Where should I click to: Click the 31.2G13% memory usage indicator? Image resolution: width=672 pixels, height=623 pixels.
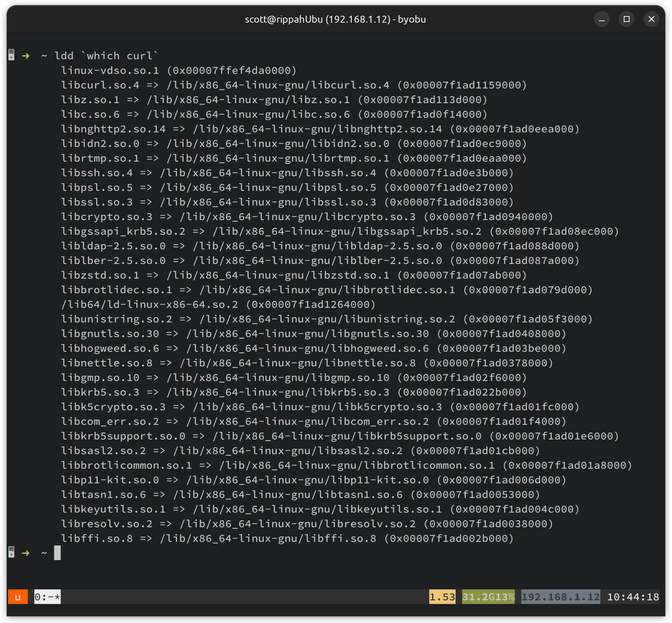488,597
